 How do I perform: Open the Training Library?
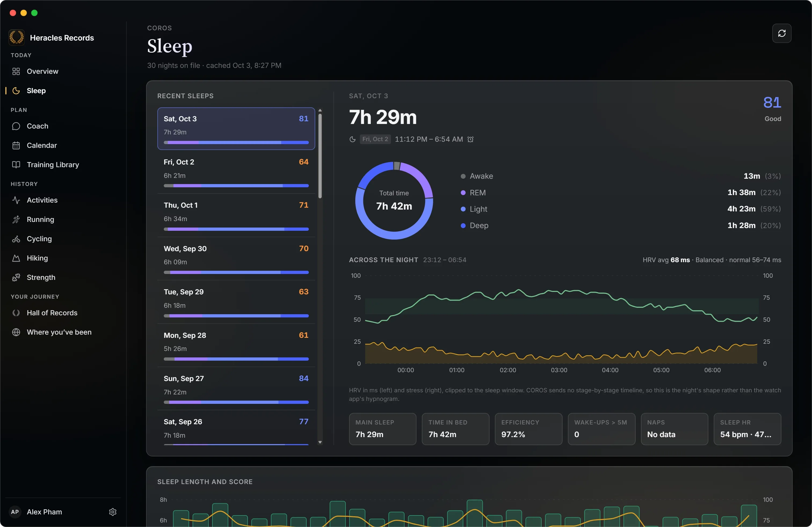click(63, 165)
